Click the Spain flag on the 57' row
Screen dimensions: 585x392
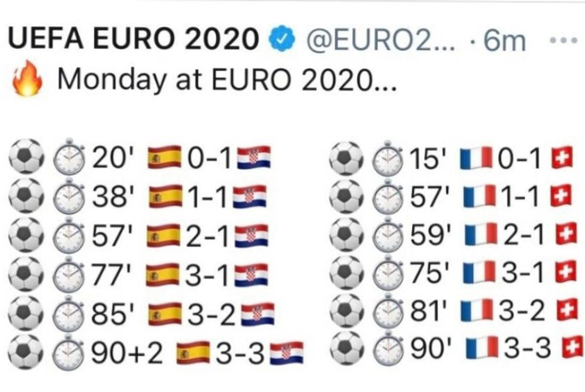(x=163, y=236)
